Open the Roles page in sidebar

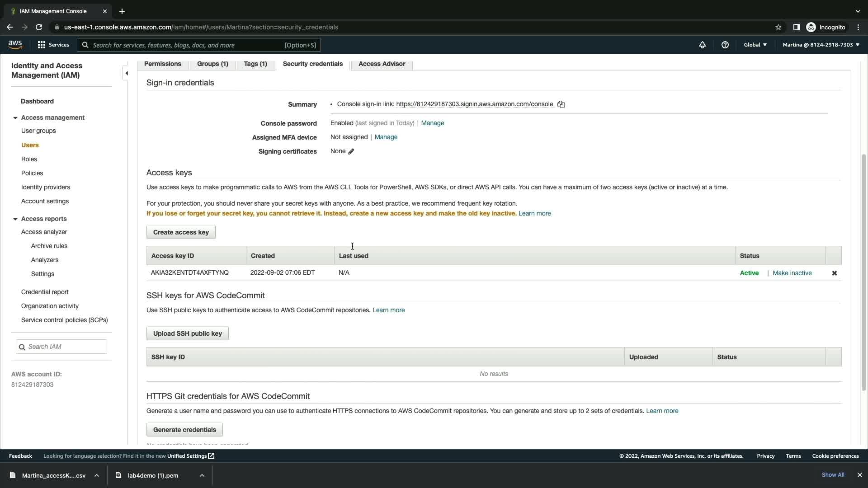(29, 159)
